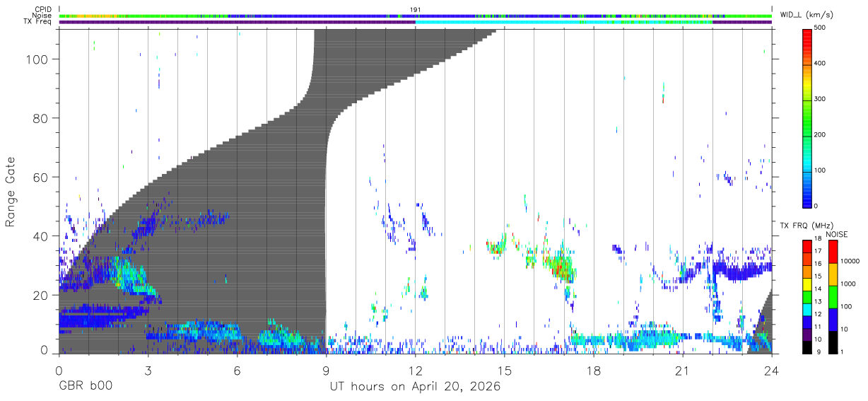868x401 pixels.
Task: Click the NOISE legend title
Action: pyautogui.click(x=836, y=234)
